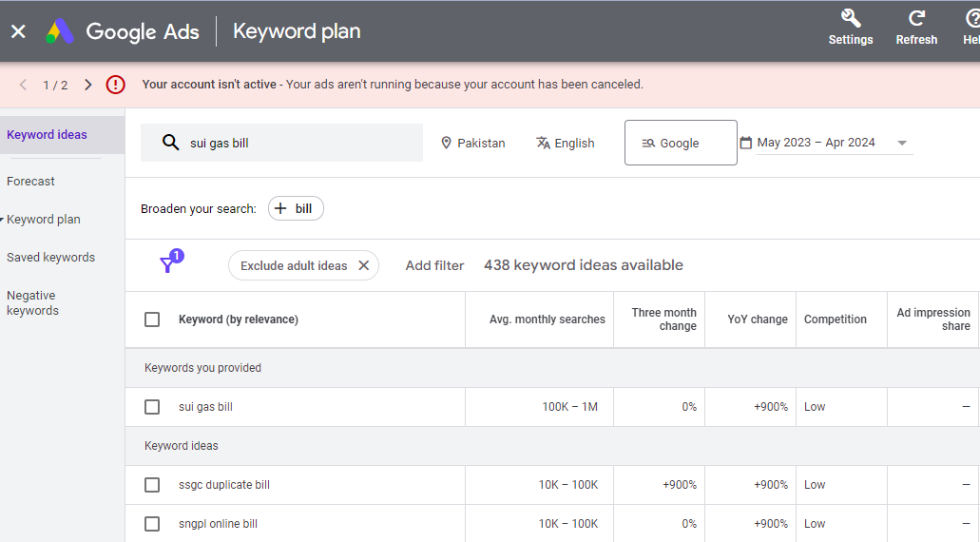The width and height of the screenshot is (980, 542).
Task: Add the bill broaden search suggestion
Action: (x=296, y=209)
